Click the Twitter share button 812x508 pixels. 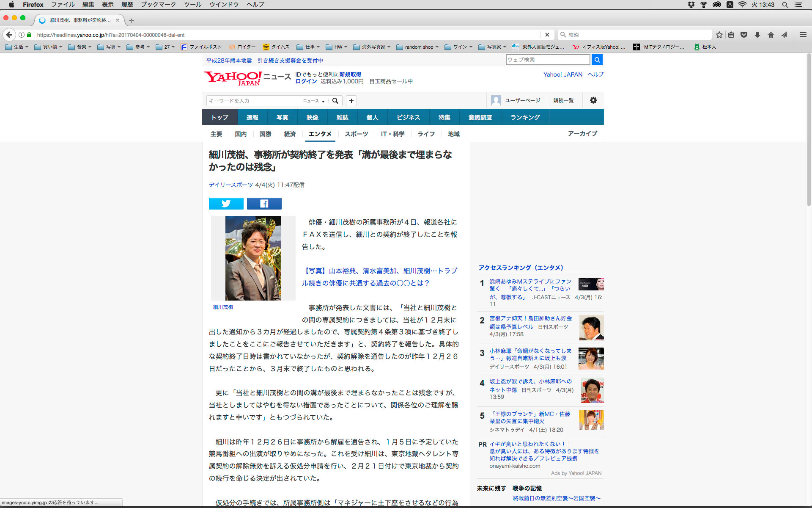click(x=226, y=204)
